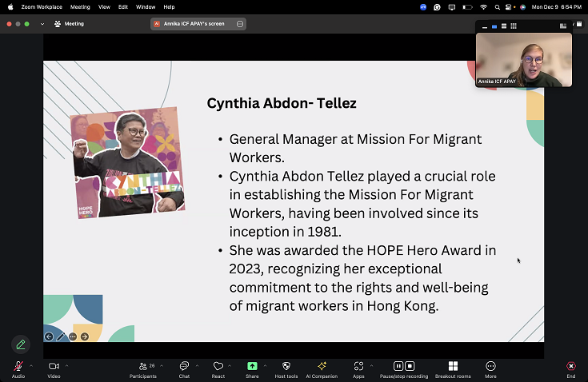Click the blue Zoom status icon in menu bar

click(x=423, y=7)
